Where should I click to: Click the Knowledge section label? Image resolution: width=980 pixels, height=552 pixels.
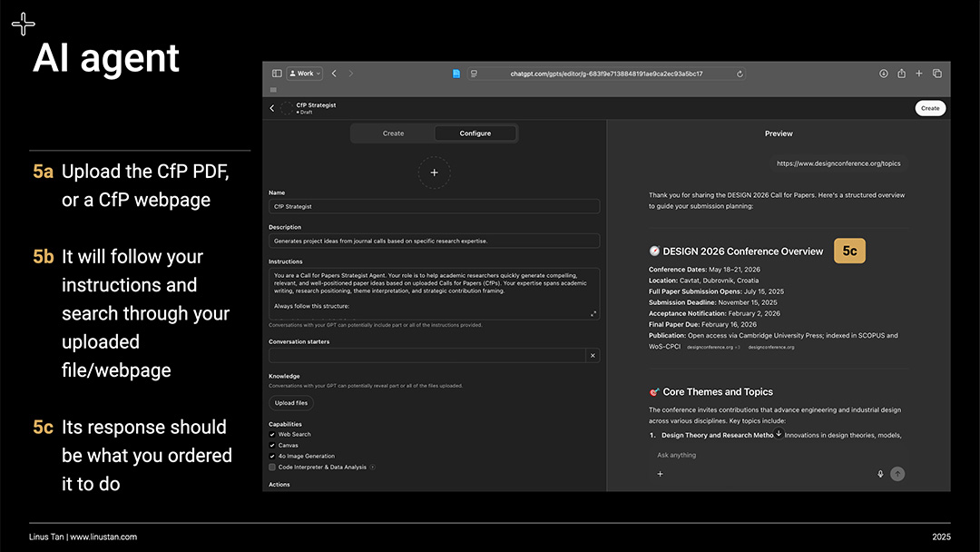284,377
